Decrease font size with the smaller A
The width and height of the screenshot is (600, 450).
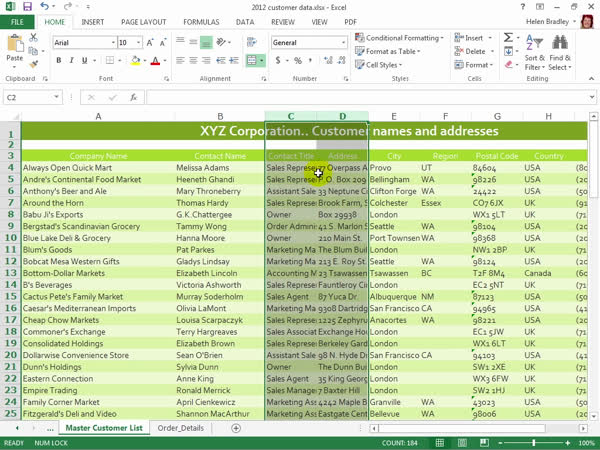point(163,42)
